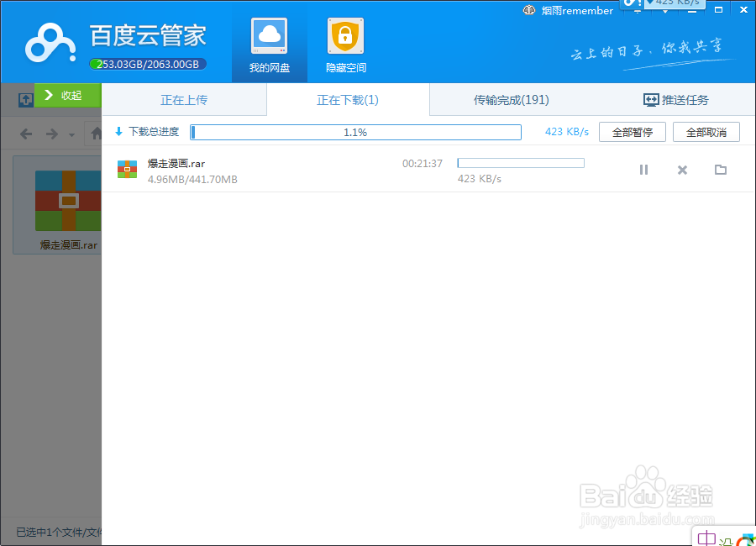The height and width of the screenshot is (546, 756).
Task: Open folder containing 爆走漫画.rar download
Action: tap(721, 170)
